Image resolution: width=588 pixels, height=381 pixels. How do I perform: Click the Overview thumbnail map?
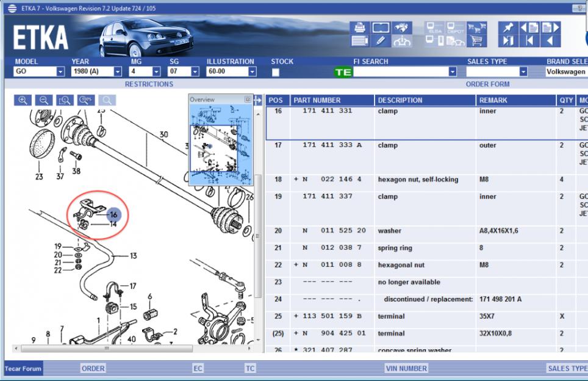(221, 145)
